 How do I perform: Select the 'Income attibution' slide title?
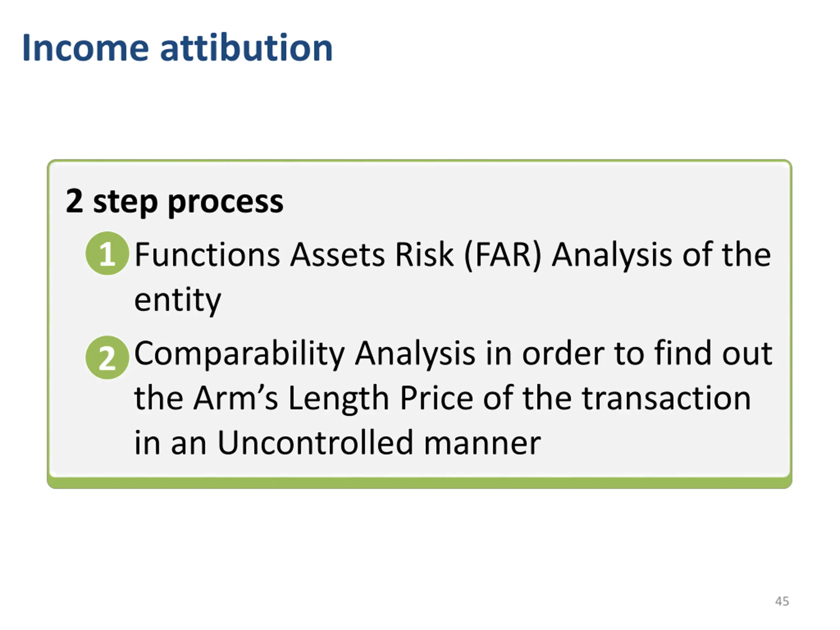point(177,48)
